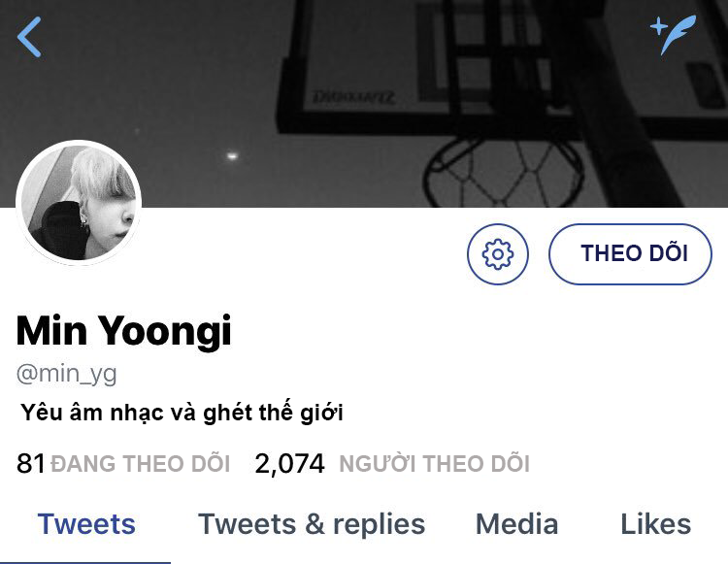Select the Min Yoongi display name
This screenshot has height=564, width=728.
[123, 330]
